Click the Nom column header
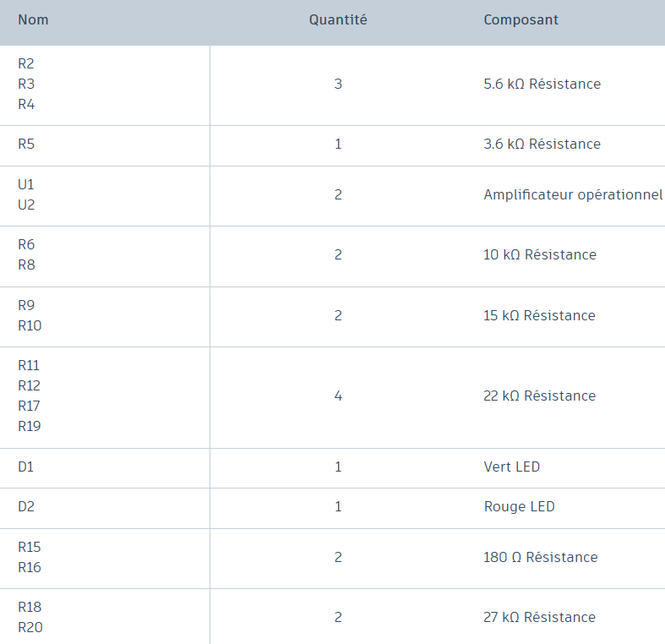This screenshot has height=644, width=665. [x=34, y=19]
